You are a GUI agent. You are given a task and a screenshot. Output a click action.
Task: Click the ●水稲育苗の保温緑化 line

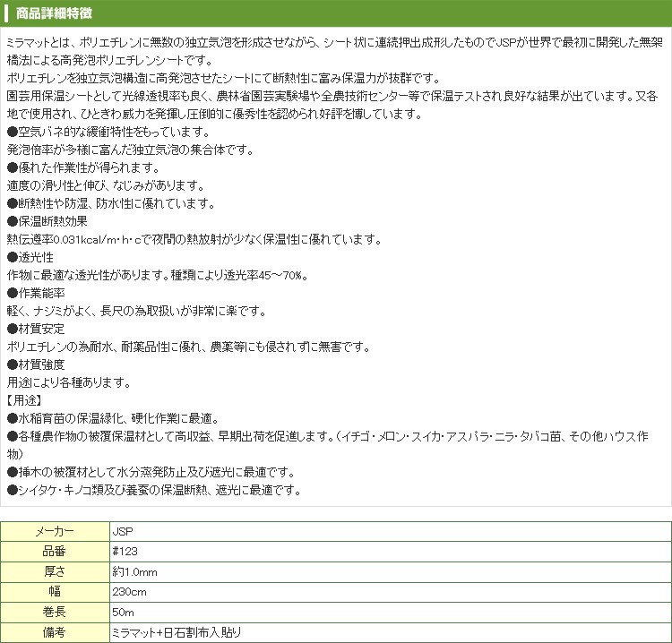point(114,418)
